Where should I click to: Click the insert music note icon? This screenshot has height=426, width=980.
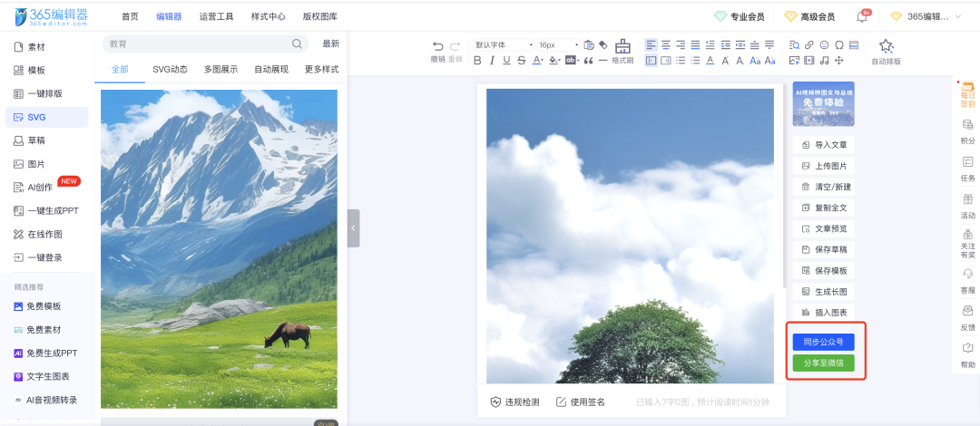click(x=824, y=61)
